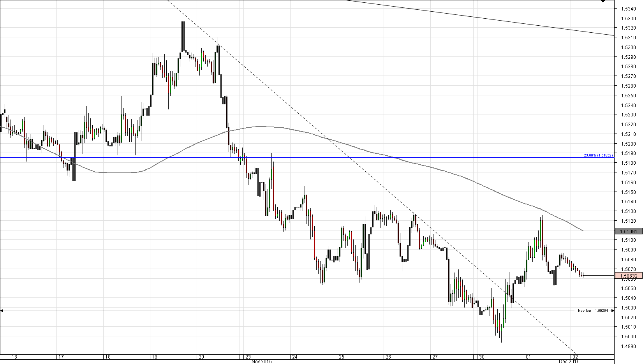Click the 1.51091 moving average price tag

point(629,231)
